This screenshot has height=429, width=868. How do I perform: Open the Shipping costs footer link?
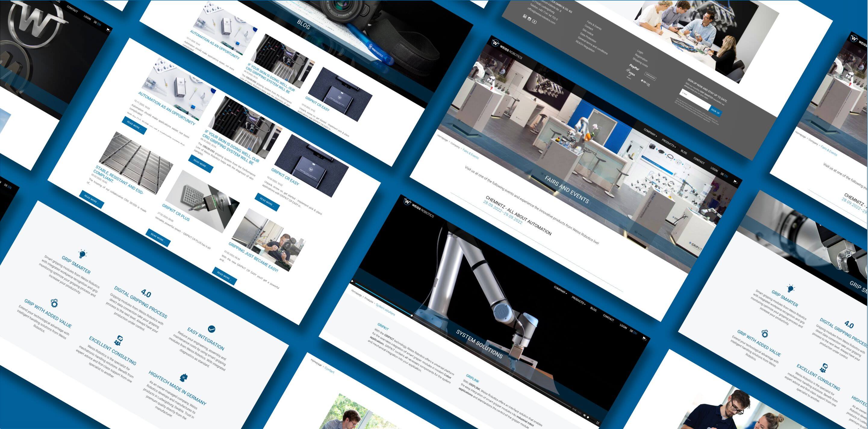[640, 62]
